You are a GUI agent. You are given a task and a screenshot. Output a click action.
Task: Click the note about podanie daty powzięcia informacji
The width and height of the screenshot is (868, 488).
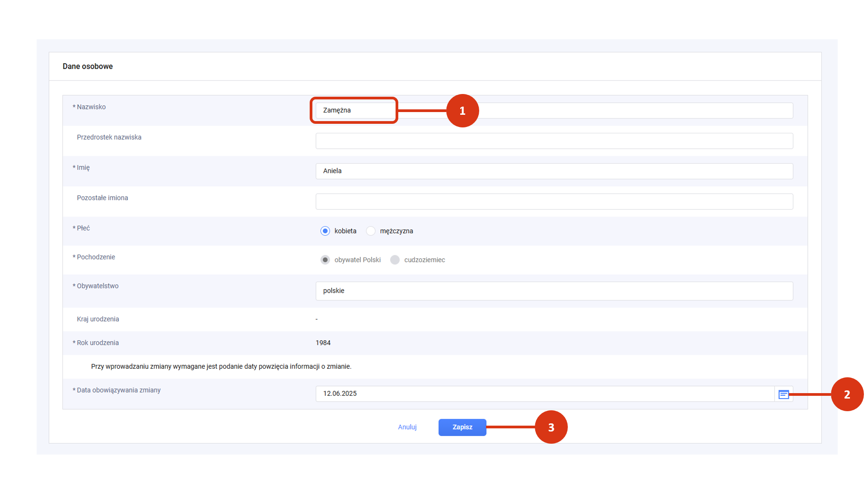(221, 366)
